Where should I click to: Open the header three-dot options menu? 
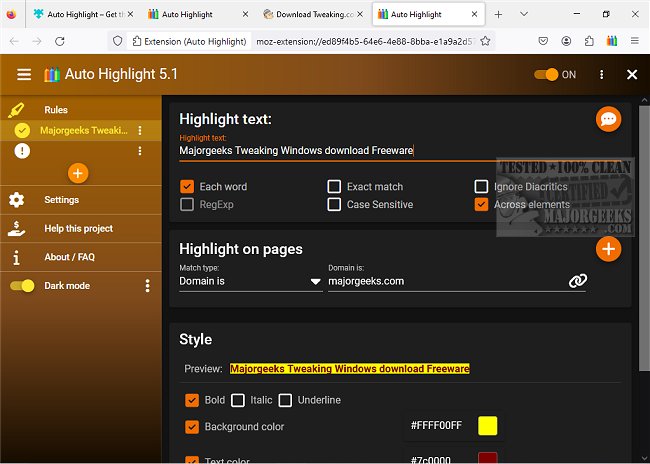click(601, 75)
